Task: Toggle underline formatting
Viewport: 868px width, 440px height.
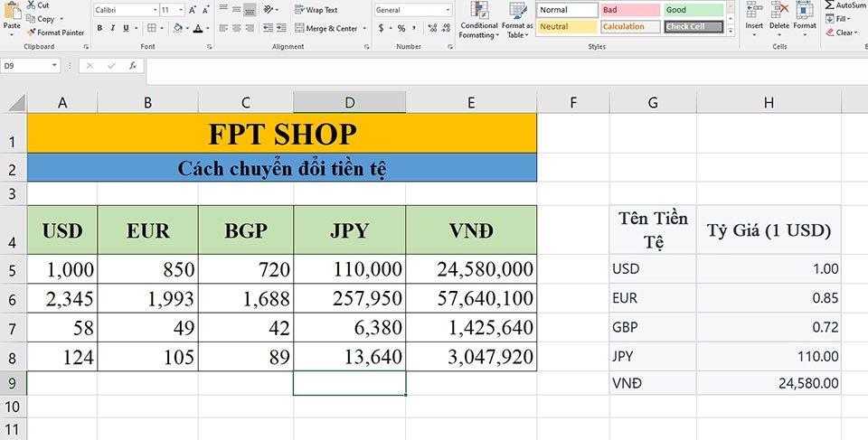Action: [127, 28]
